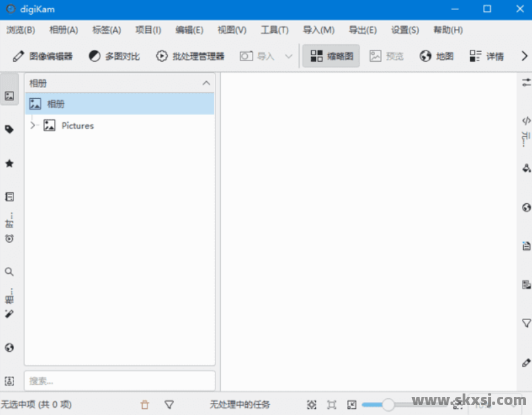Click the Tags icon in left sidebar

(9, 129)
